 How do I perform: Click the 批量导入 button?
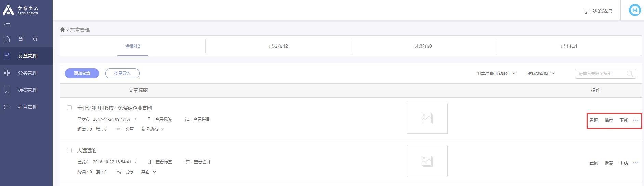click(122, 73)
